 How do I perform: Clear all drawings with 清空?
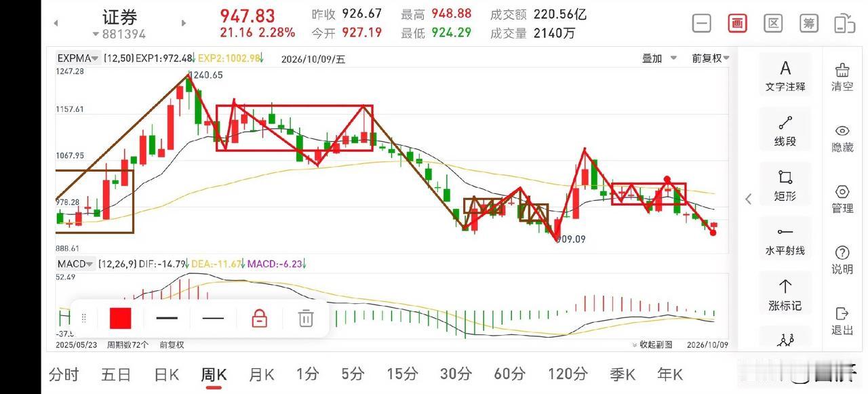pos(842,77)
